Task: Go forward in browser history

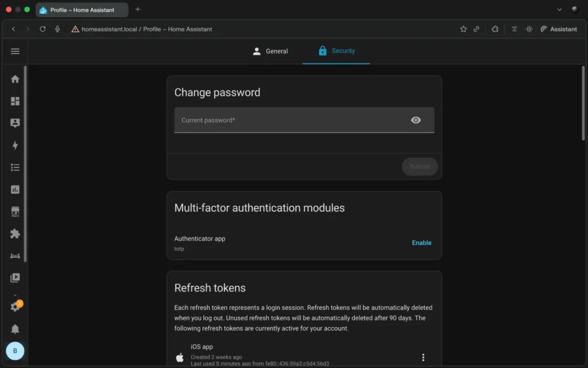Action: pyautogui.click(x=28, y=29)
